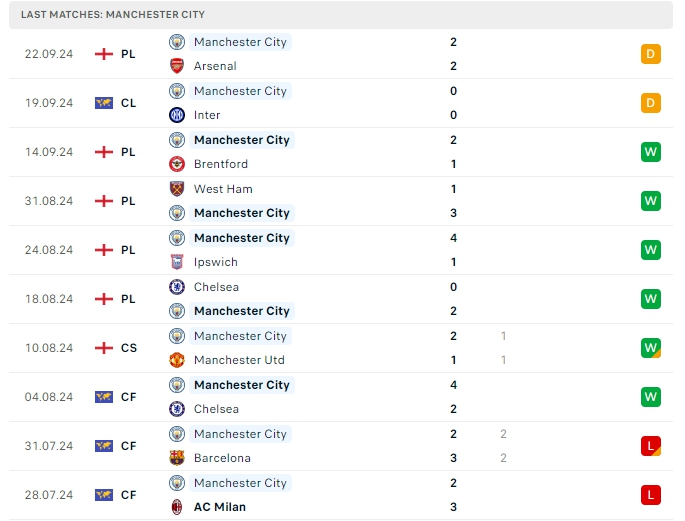Click the Inter club crest icon
The width and height of the screenshot is (685, 521).
point(177,115)
